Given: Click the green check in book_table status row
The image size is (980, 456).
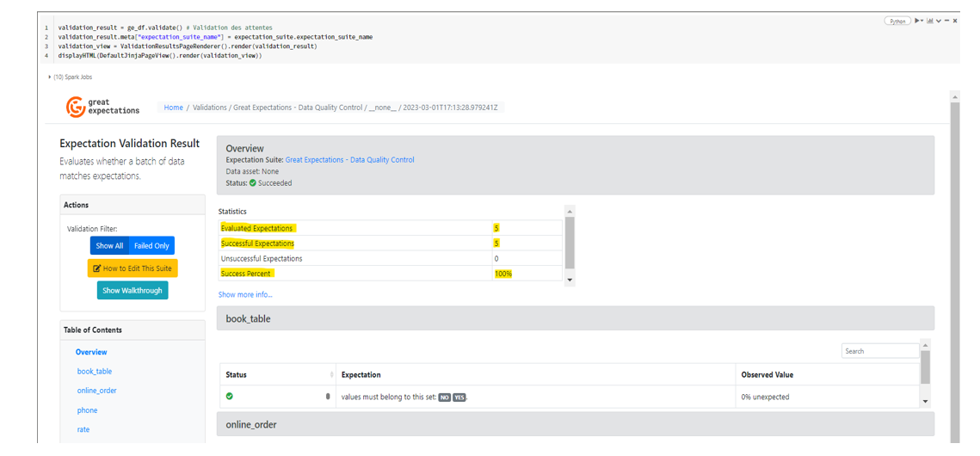Looking at the screenshot, I should (x=230, y=396).
